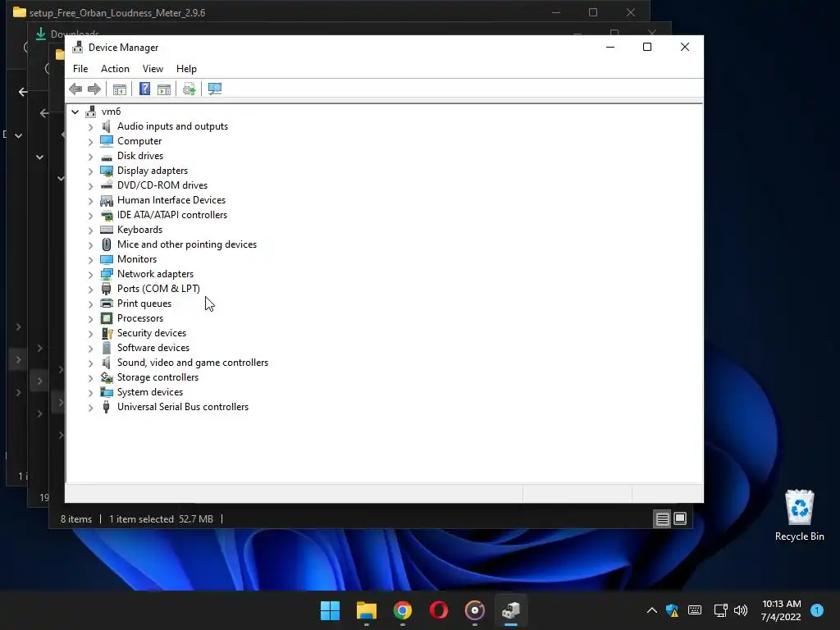Expand Audio inputs and outputs node

coord(90,127)
